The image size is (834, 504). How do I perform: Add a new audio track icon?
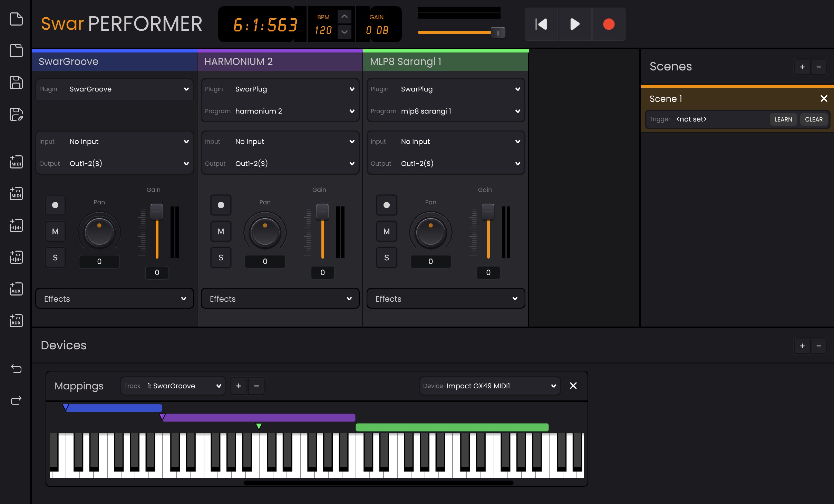point(16,225)
